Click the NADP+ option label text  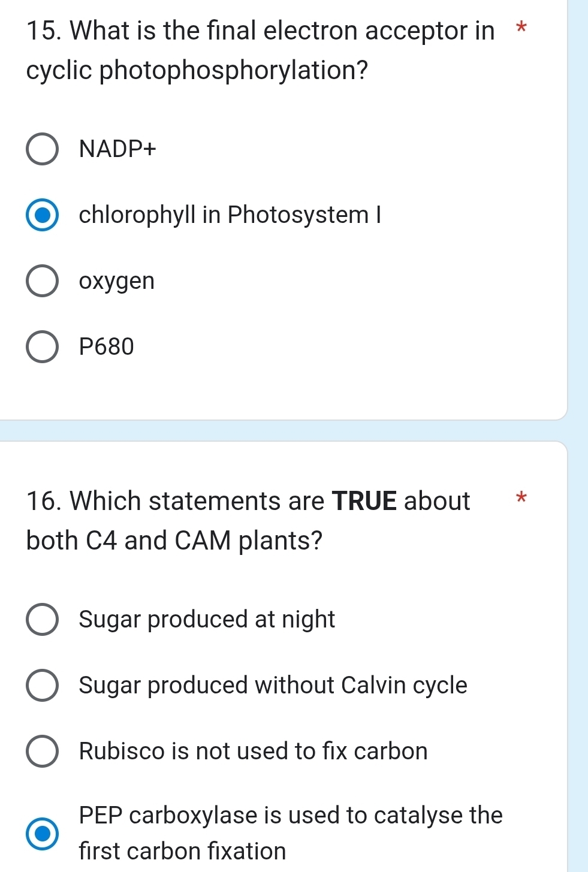[117, 149]
